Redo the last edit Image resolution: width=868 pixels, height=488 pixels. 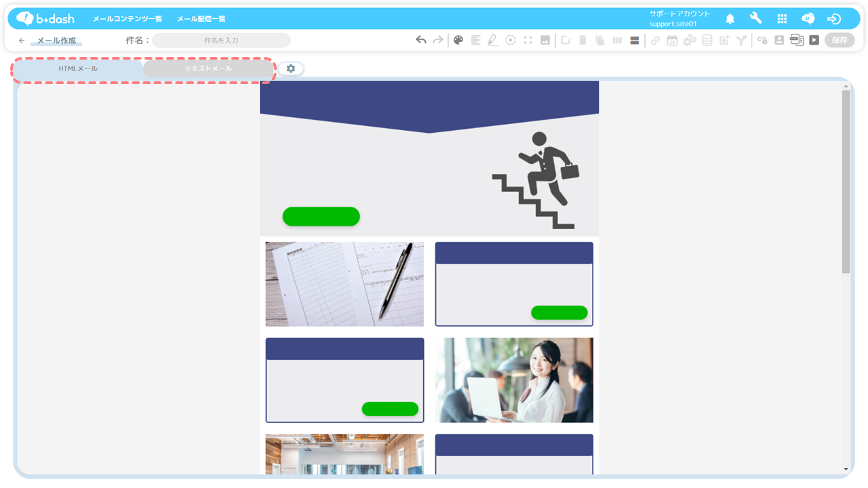click(438, 40)
